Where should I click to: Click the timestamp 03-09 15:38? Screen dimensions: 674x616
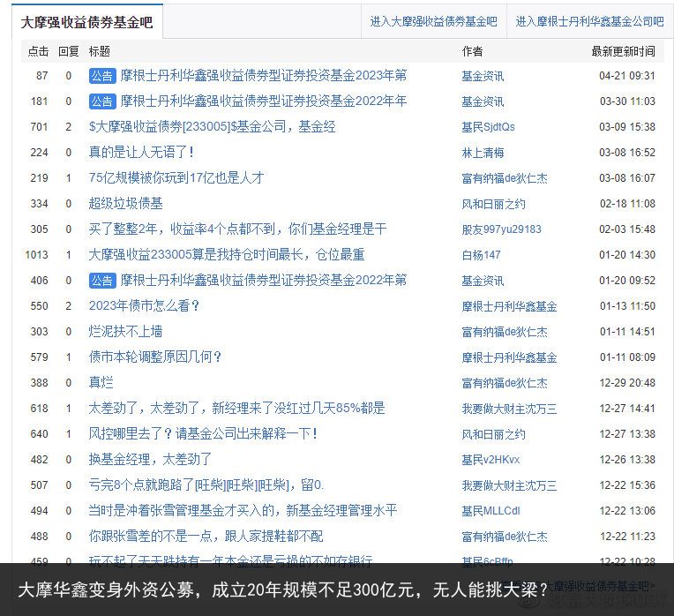627,127
